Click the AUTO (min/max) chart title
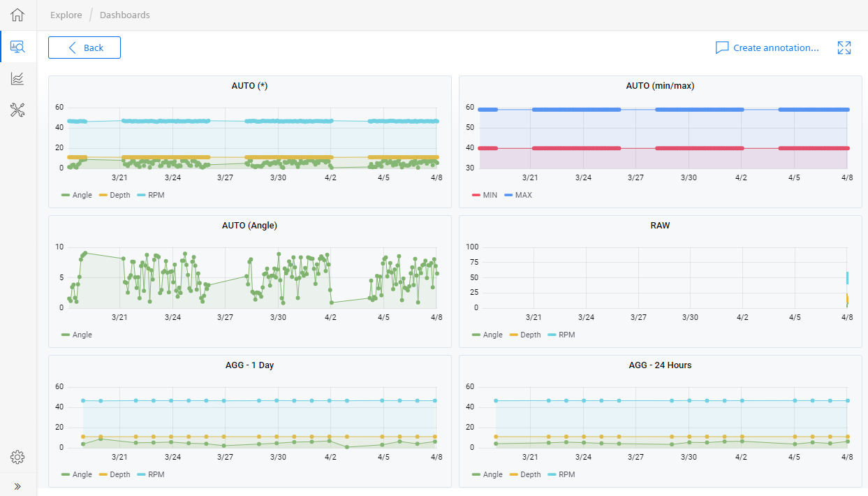Screen dimensions: 868x496 (x=660, y=85)
